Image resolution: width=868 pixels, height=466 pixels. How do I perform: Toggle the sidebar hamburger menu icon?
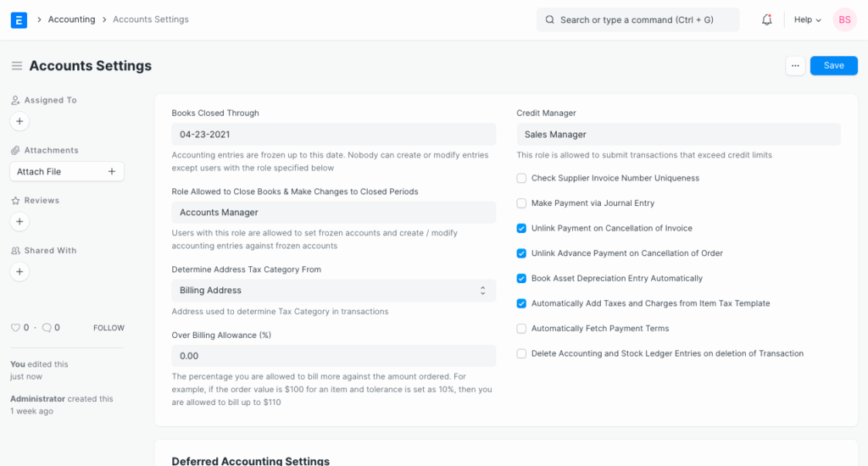click(x=16, y=66)
